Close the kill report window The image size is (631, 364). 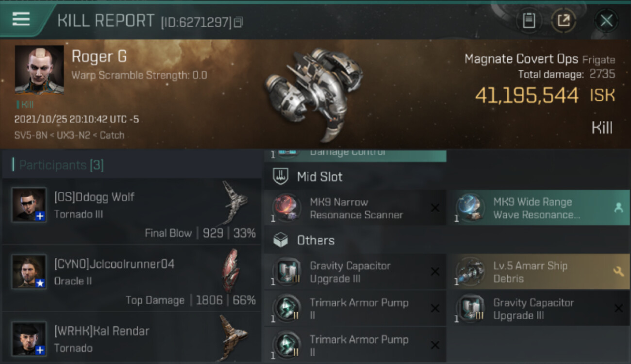pyautogui.click(x=606, y=20)
